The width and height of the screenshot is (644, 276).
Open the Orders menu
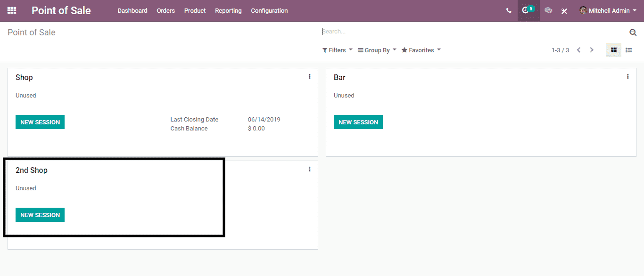click(165, 10)
